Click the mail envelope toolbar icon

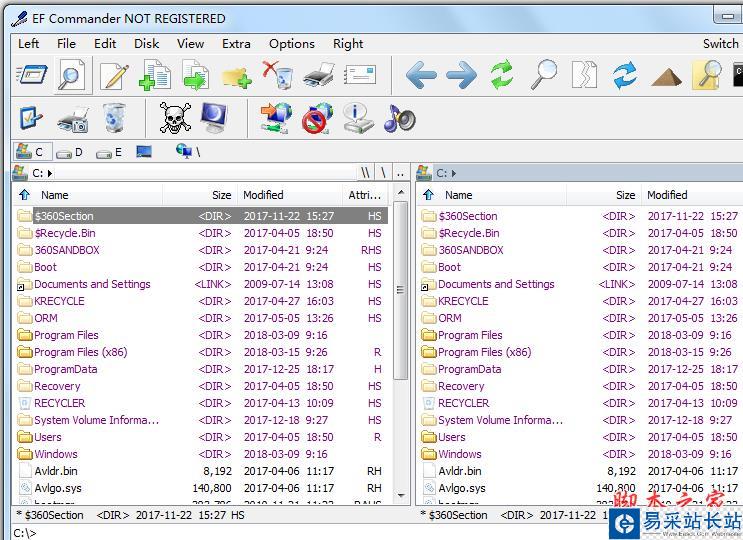pos(360,75)
